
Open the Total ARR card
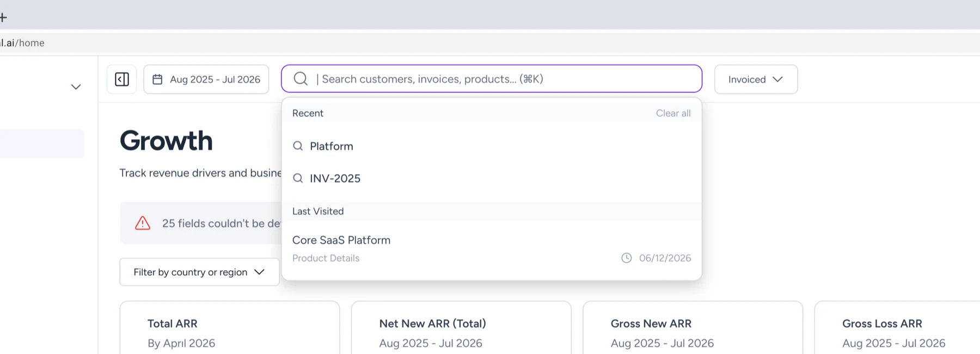pyautogui.click(x=230, y=328)
